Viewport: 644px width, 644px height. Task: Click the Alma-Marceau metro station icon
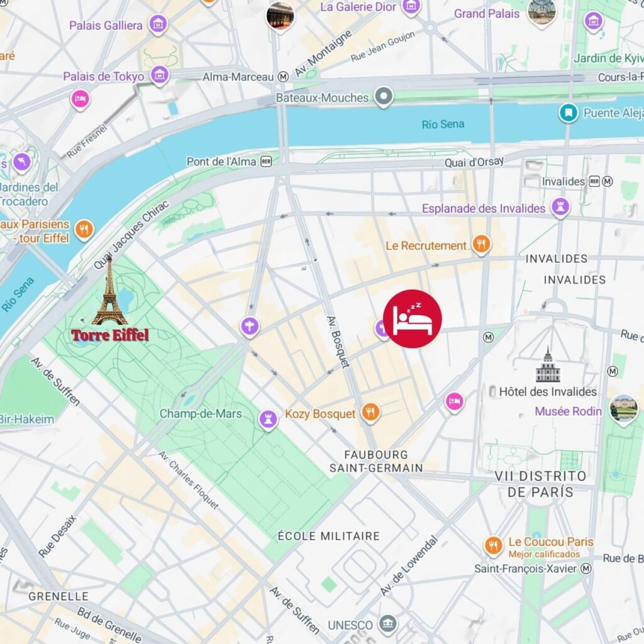pyautogui.click(x=283, y=77)
